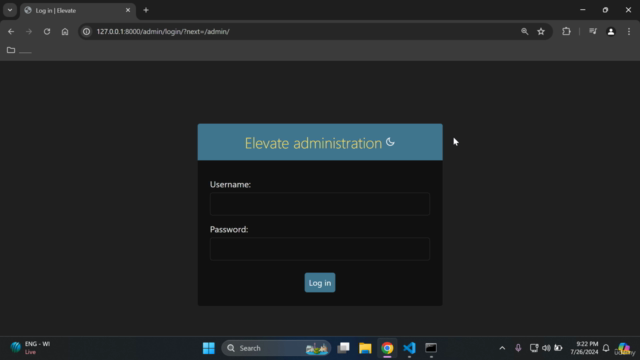The height and width of the screenshot is (360, 640).
Task: Restore down the Chrome window
Action: (x=605, y=10)
